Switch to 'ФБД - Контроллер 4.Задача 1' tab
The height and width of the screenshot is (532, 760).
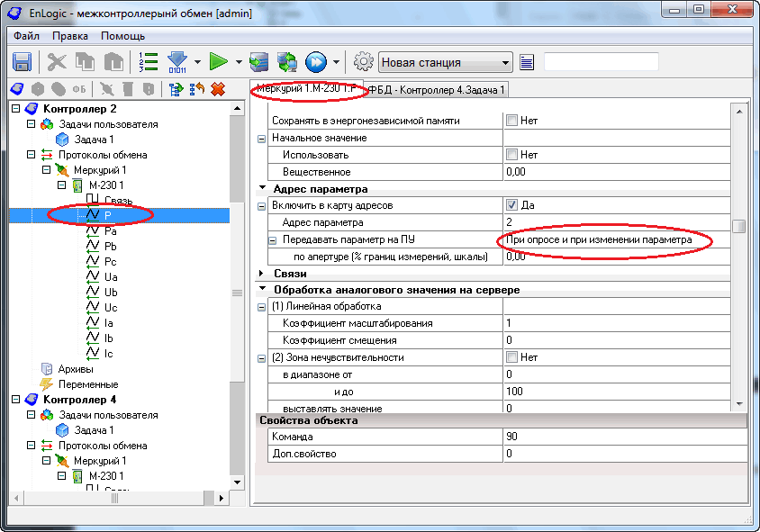(x=436, y=90)
